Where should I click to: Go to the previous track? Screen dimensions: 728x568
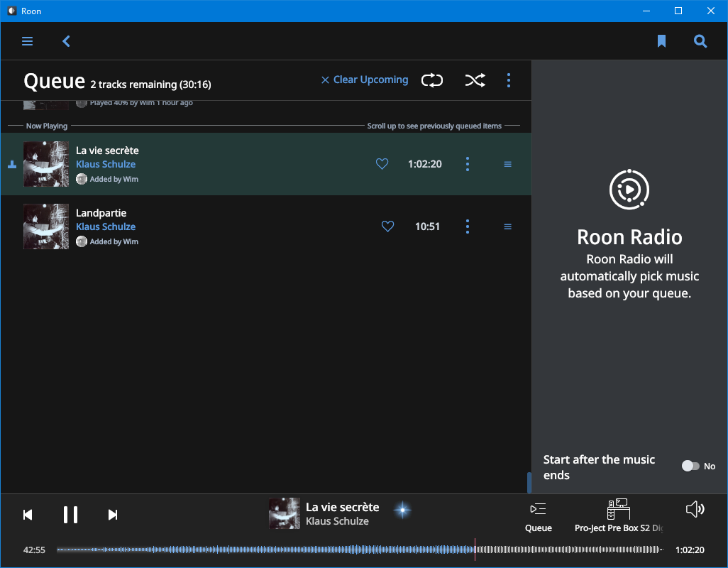tap(28, 515)
